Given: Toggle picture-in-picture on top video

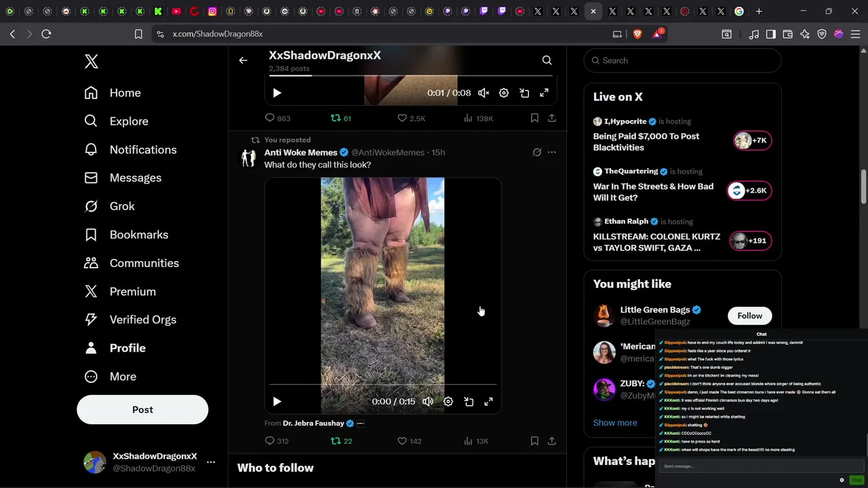Looking at the screenshot, I should (524, 93).
